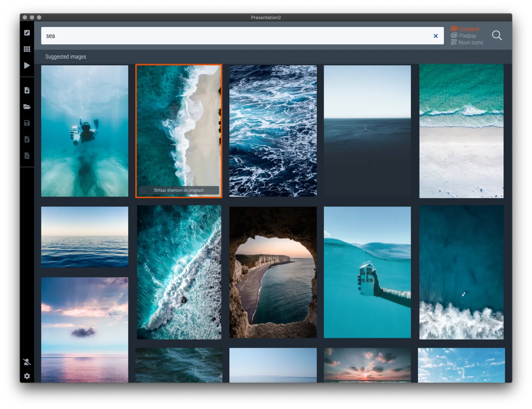Select Unsplash as image source

pyautogui.click(x=465, y=29)
